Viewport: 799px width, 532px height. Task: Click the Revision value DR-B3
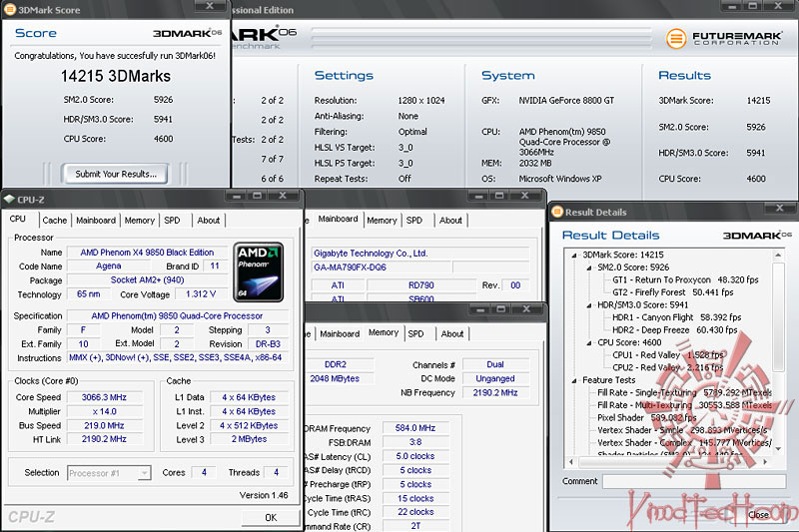click(268, 344)
